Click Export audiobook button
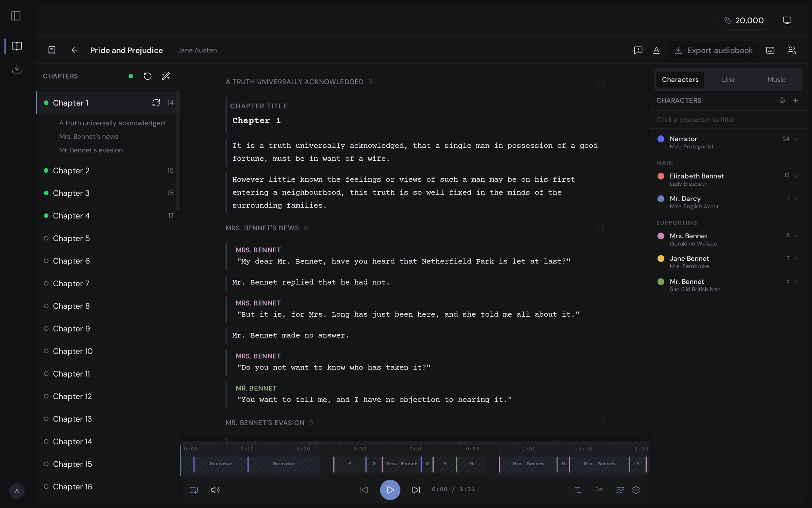 pyautogui.click(x=713, y=50)
